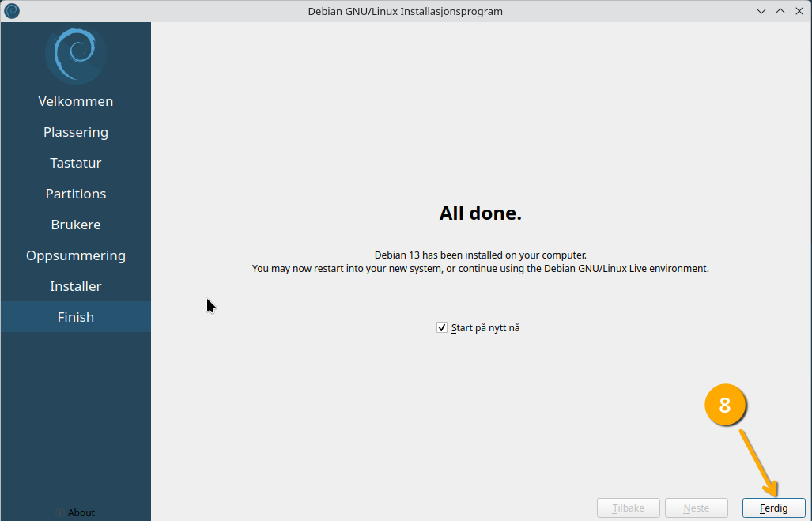Select the Tastatur step in sidebar
Image resolution: width=812 pixels, height=521 pixels.
click(x=76, y=163)
